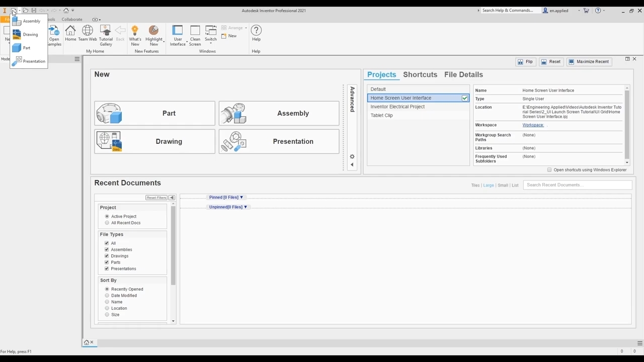
Task: Create a new Part file
Action: pyautogui.click(x=154, y=113)
